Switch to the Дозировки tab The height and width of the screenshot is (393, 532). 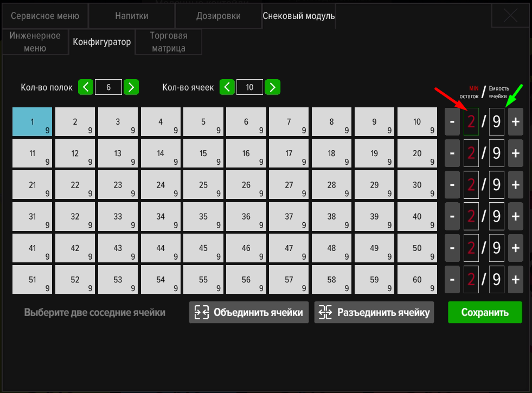point(218,16)
